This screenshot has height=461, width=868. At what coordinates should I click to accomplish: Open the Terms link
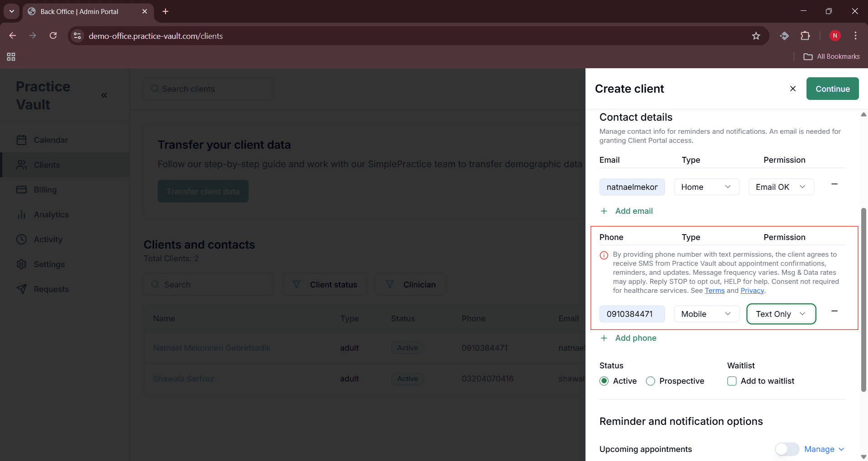[714, 291]
